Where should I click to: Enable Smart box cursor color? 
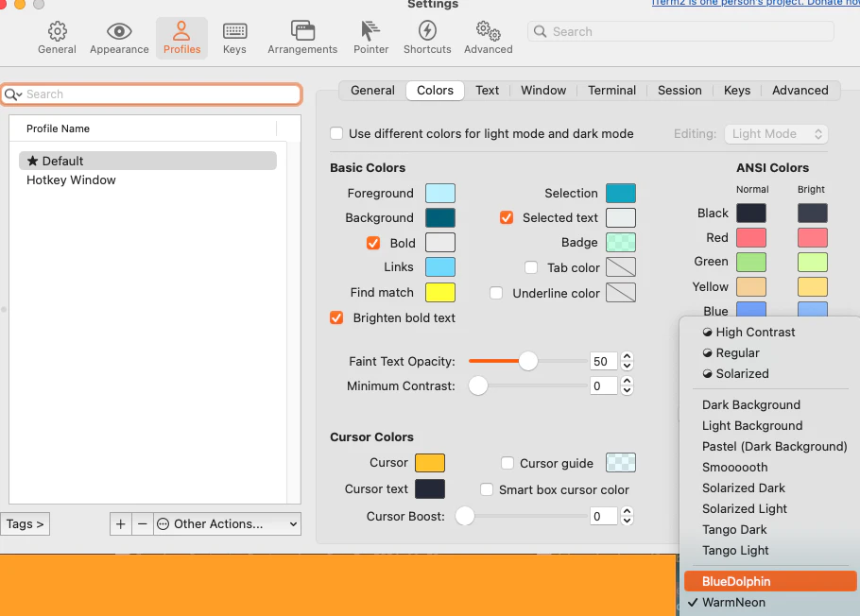point(487,489)
